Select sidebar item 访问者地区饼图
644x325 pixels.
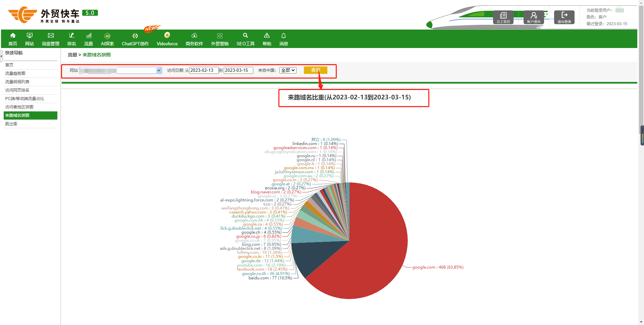[x=31, y=107]
